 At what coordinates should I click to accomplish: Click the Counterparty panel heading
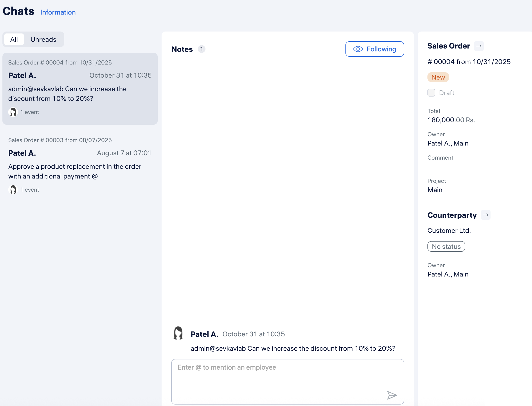pyautogui.click(x=452, y=215)
